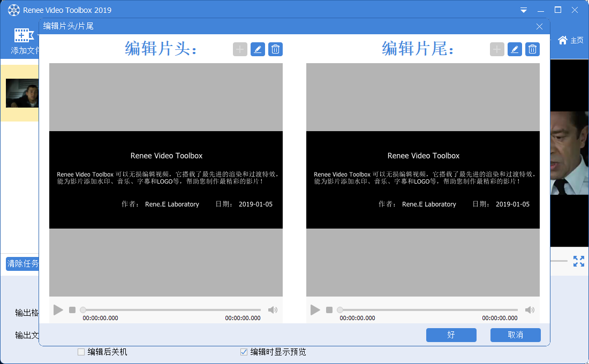Click the edit pencil icon for 编辑片尾
The width and height of the screenshot is (589, 364).
(515, 49)
